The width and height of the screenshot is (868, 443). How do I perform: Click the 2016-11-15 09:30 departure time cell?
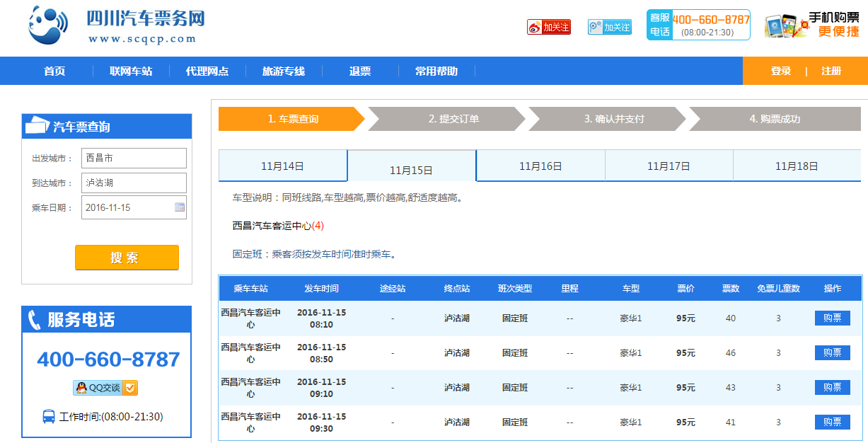322,422
